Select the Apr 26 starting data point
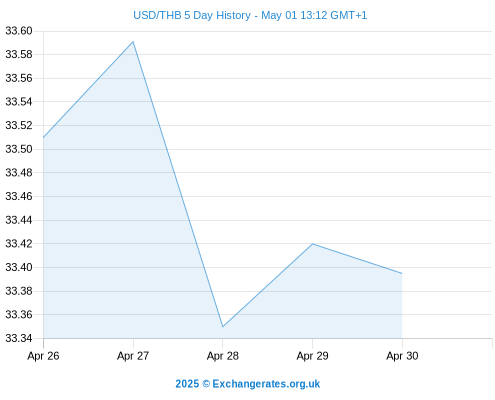The width and height of the screenshot is (495, 400). click(x=44, y=137)
